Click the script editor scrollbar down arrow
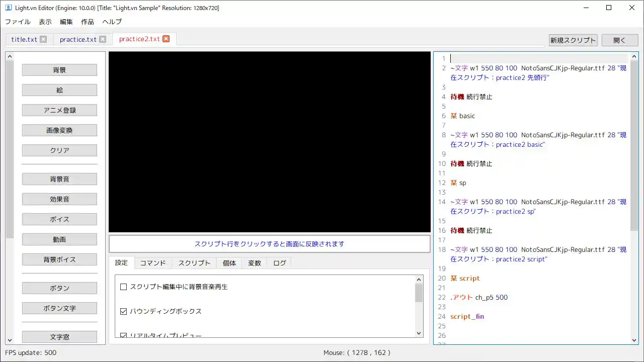The height and width of the screenshot is (362, 644). click(x=634, y=340)
